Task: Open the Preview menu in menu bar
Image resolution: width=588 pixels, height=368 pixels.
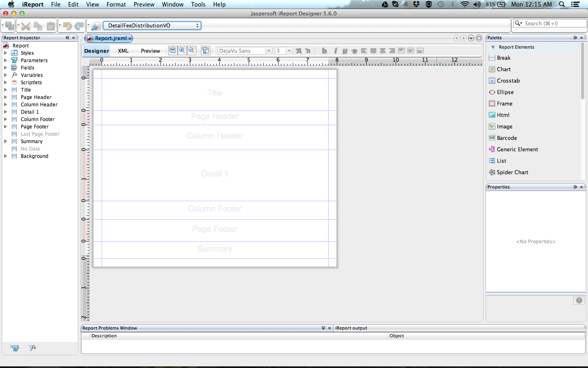Action: [x=144, y=4]
